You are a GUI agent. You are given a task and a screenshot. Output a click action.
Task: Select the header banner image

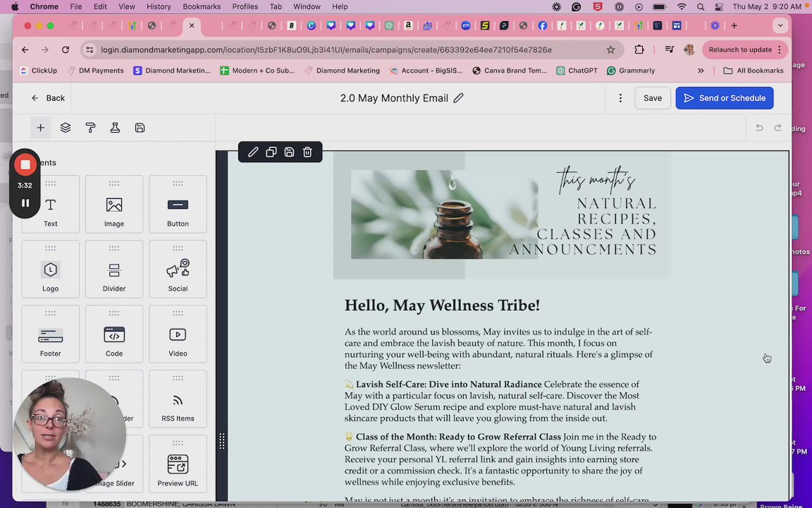503,215
